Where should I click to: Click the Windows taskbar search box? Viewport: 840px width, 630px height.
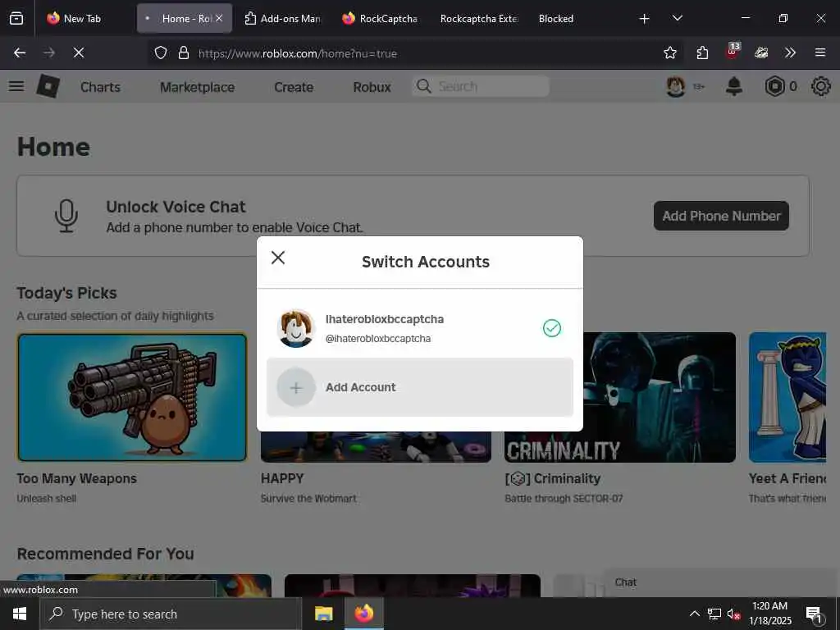click(171, 614)
